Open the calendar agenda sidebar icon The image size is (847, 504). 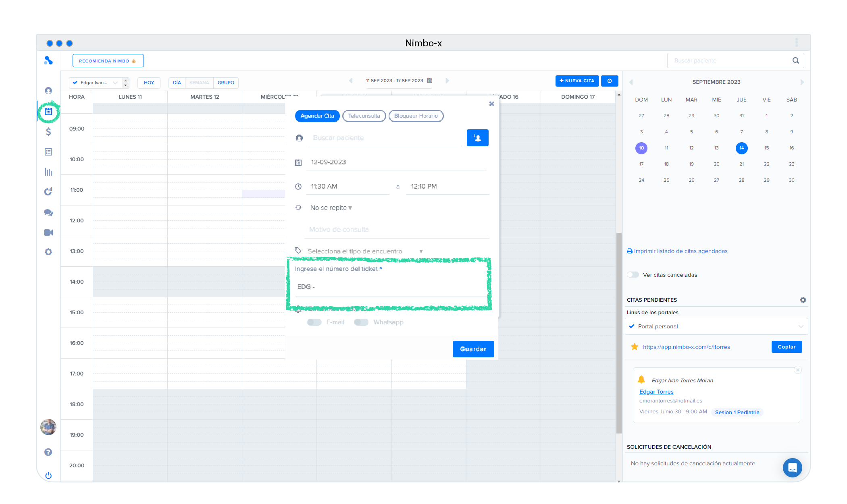(48, 112)
